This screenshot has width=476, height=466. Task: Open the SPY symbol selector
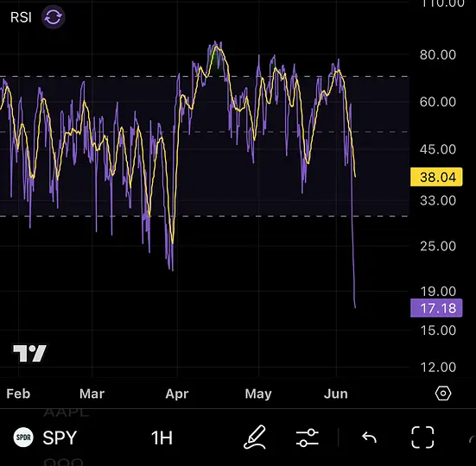tap(60, 438)
